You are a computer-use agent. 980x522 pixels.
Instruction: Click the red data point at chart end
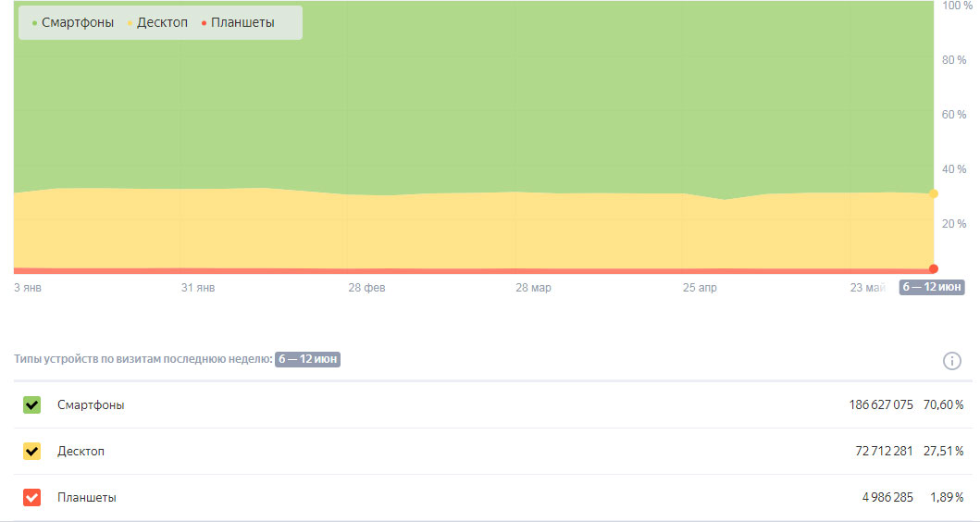(x=933, y=269)
